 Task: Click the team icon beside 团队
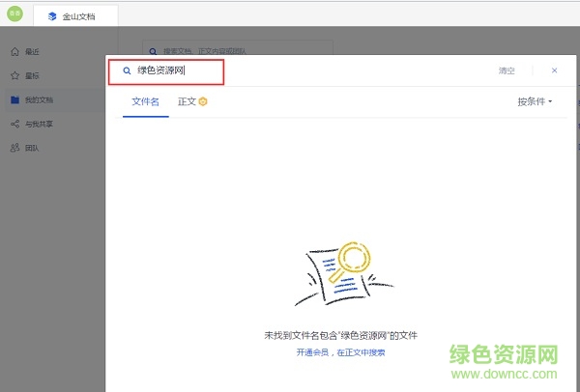[x=14, y=148]
